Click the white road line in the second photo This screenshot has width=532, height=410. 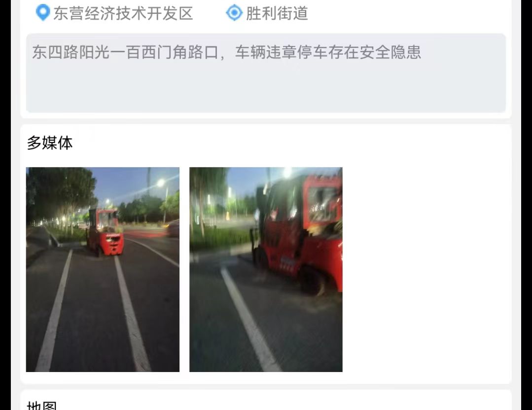tap(250, 319)
